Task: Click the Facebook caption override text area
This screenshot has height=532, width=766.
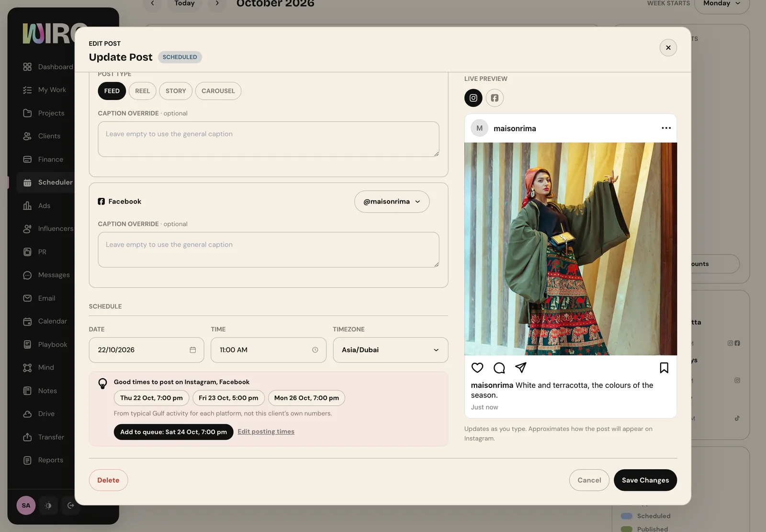Action: [x=269, y=250]
